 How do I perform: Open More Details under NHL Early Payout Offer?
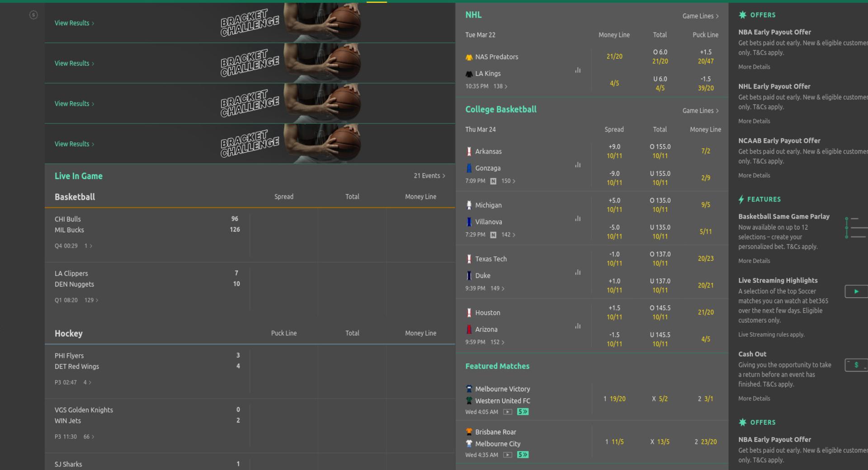pyautogui.click(x=754, y=121)
